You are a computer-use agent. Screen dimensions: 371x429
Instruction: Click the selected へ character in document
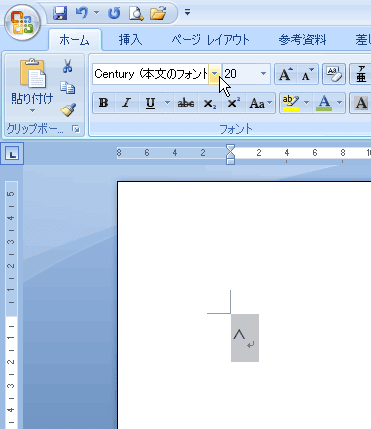[239, 334]
